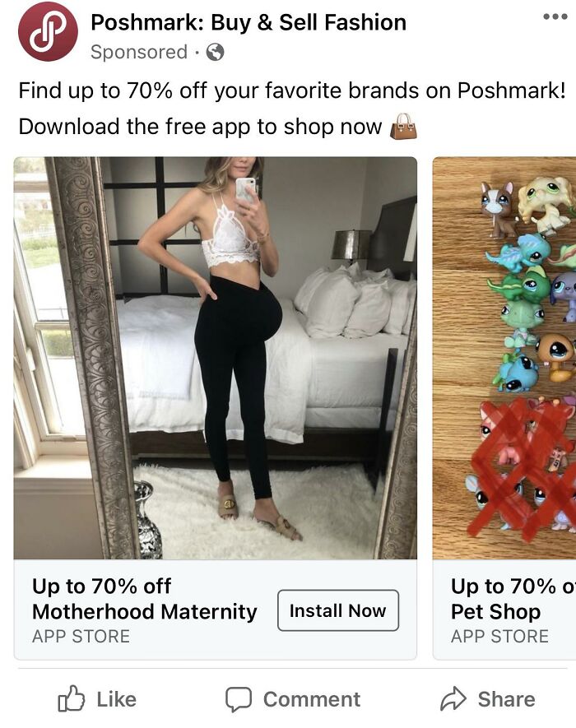Screen dimensions: 576x728
Task: Open the maternity mirror selfie image
Action: point(216,358)
